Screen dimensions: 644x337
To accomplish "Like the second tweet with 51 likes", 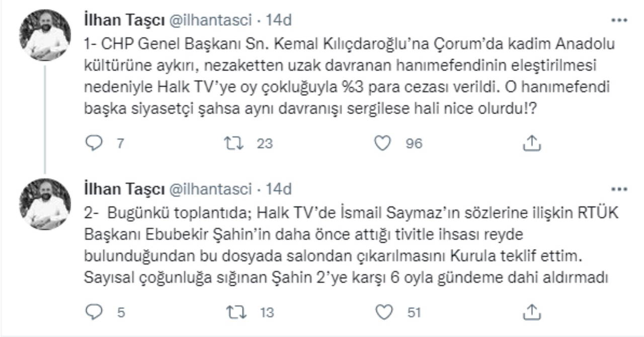I will click(383, 312).
